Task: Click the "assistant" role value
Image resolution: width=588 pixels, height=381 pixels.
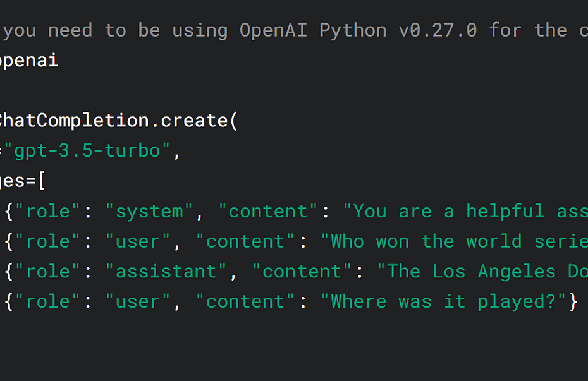Action: (166, 272)
